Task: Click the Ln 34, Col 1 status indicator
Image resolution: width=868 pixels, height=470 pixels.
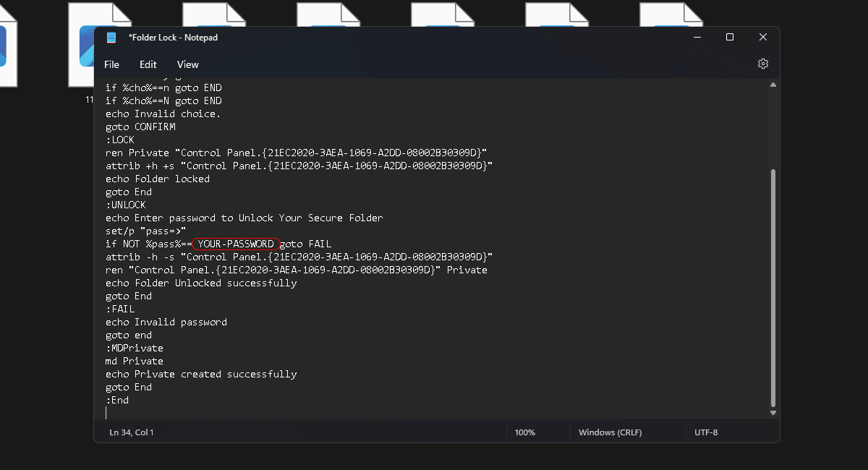Action: point(132,432)
